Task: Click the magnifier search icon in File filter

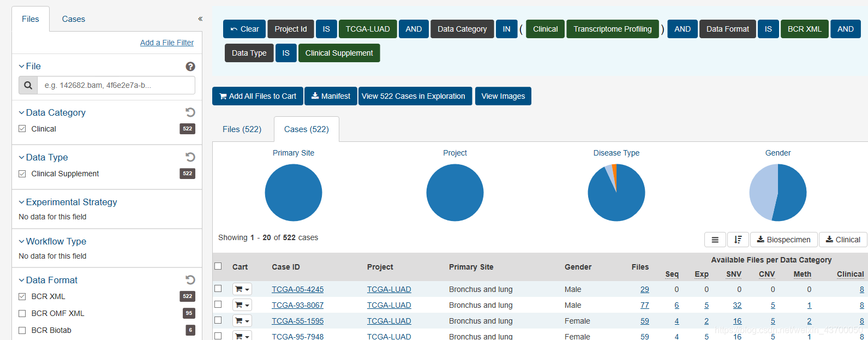Action: click(x=28, y=85)
